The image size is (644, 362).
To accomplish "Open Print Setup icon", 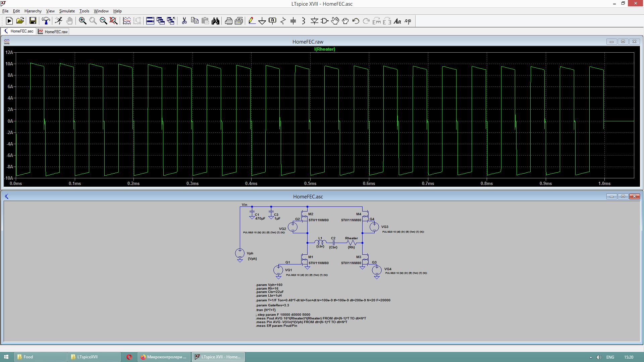I will [239, 21].
